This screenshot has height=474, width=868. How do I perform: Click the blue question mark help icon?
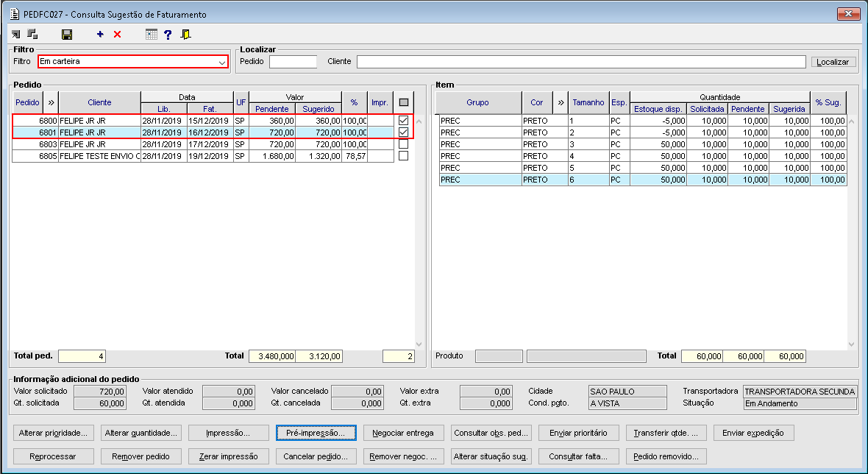click(x=168, y=35)
